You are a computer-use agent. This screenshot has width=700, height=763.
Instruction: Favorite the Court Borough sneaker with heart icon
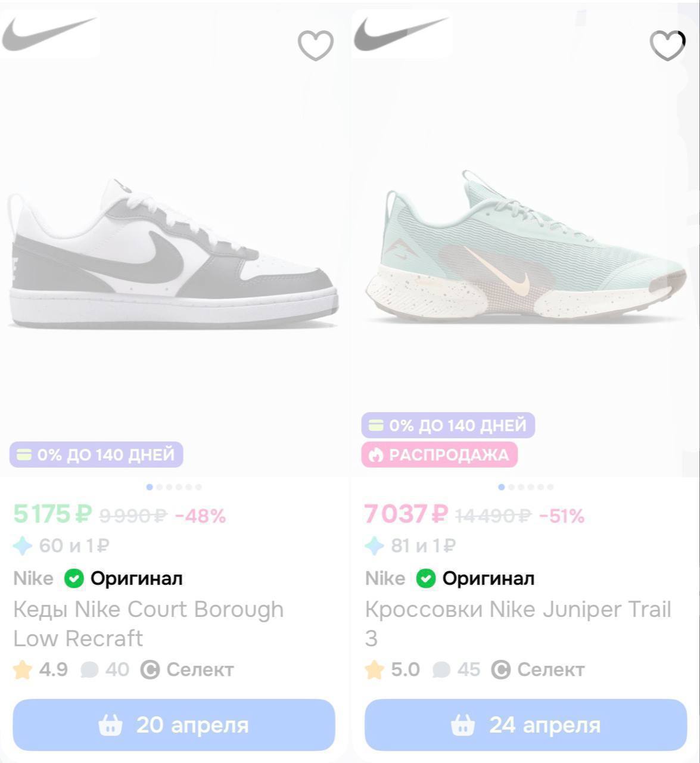coord(315,45)
